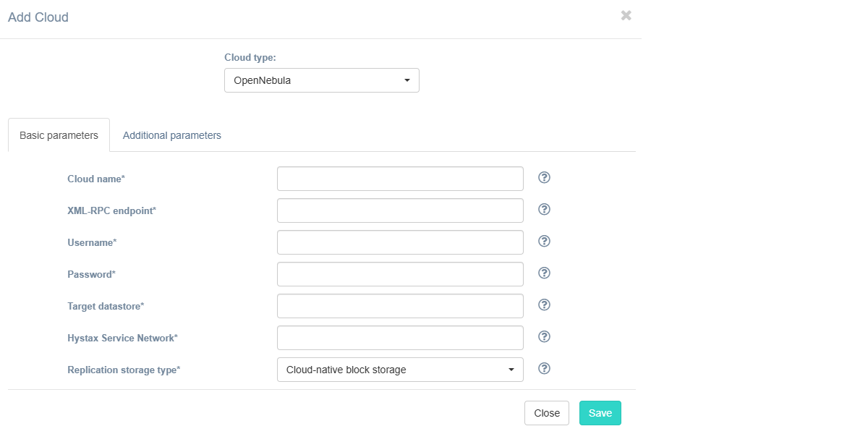Click help icon for Hystax Service Network
868x447 pixels.
pos(545,337)
